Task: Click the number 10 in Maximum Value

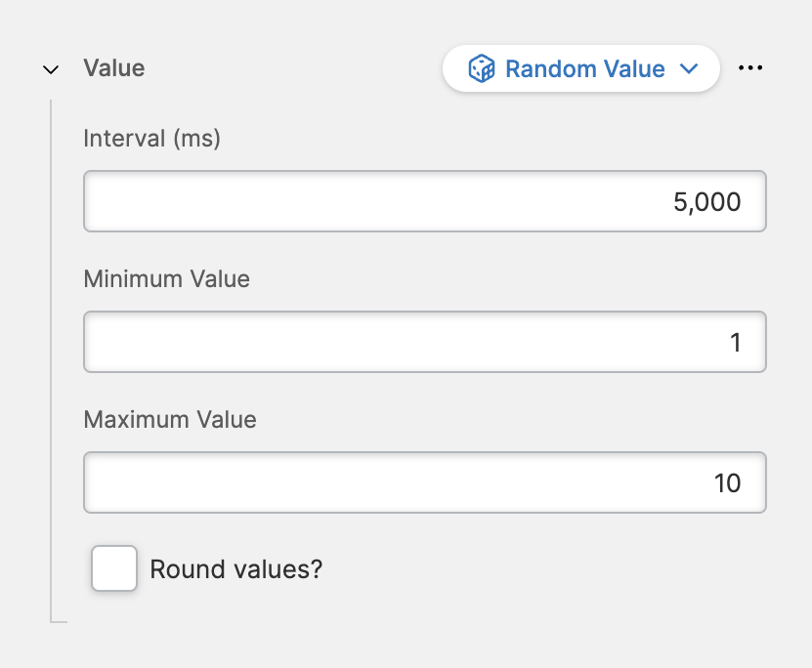Action: [727, 482]
